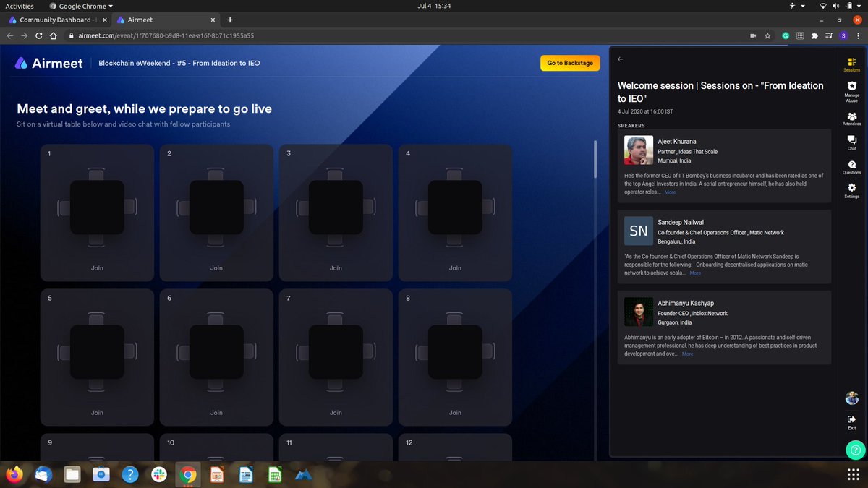
Task: Join table 4
Action: [455, 267]
